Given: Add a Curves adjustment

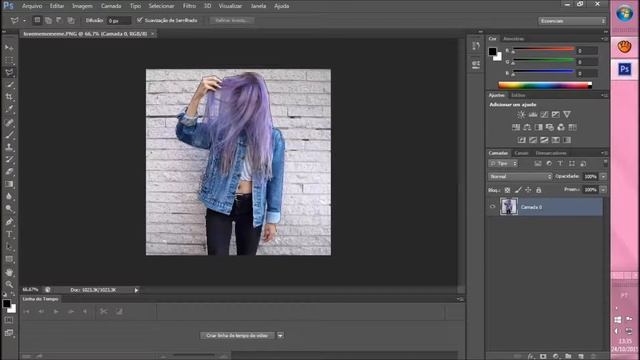Looking at the screenshot, I should pos(544,115).
